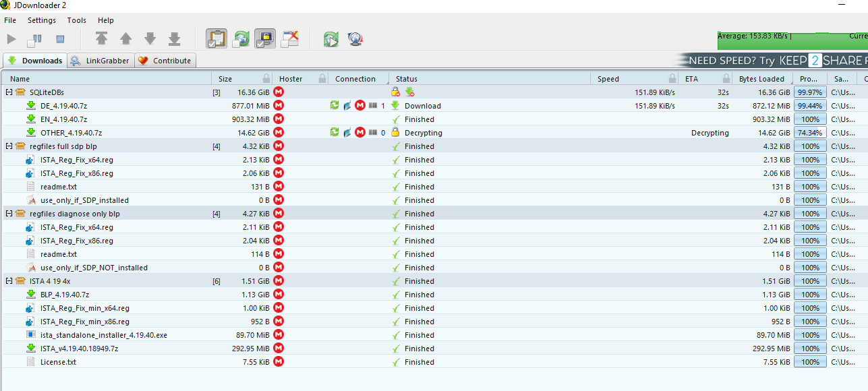Screen dimensions: 868x391
Task: Toggle silent mode toolbar icon
Action: click(290, 38)
